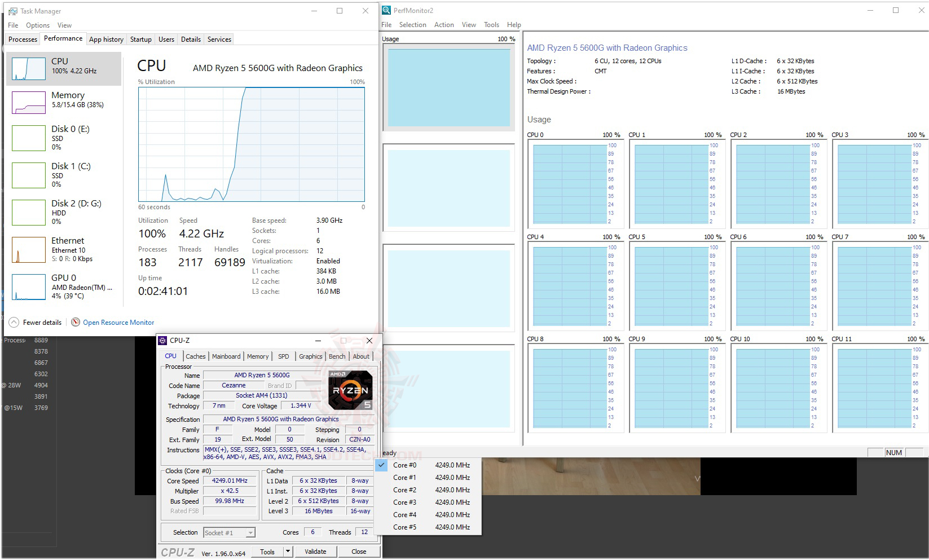This screenshot has width=929, height=560.
Task: Select Core #1 in the clocks menu
Action: tap(428, 478)
